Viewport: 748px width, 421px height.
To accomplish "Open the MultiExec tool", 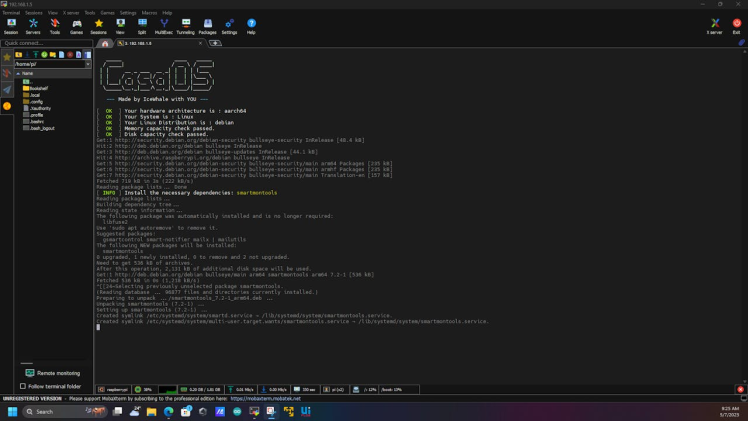I will click(164, 25).
